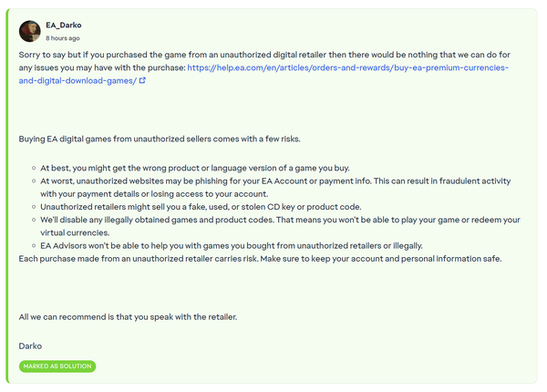This screenshot has width=547, height=392.
Task: Open the help.ea.com articles hyperlink
Action: click(348, 67)
